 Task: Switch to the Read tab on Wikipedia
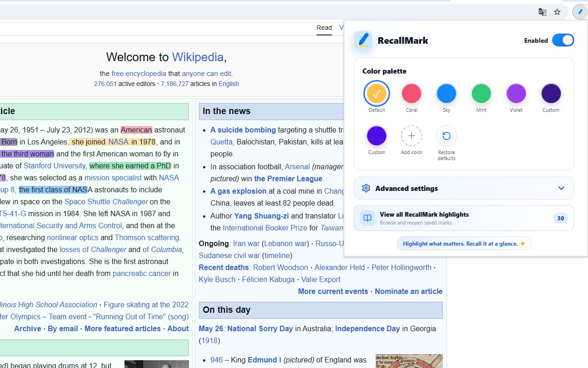point(324,28)
